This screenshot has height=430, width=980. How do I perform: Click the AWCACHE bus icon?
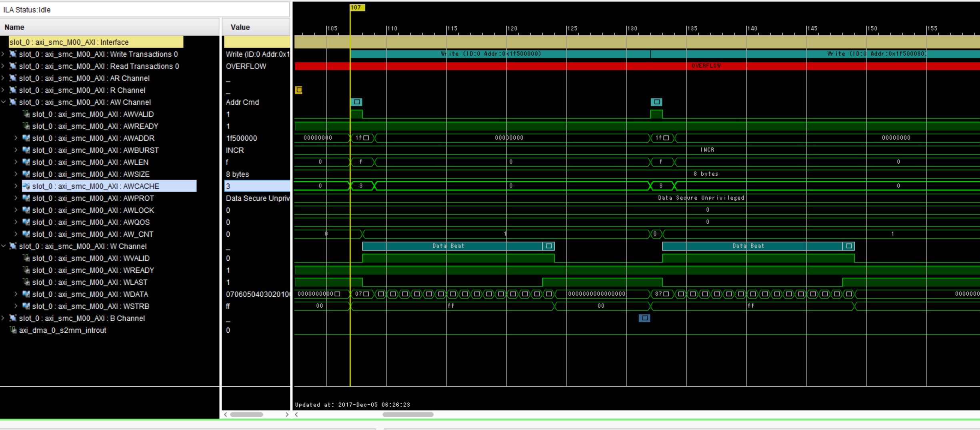26,186
